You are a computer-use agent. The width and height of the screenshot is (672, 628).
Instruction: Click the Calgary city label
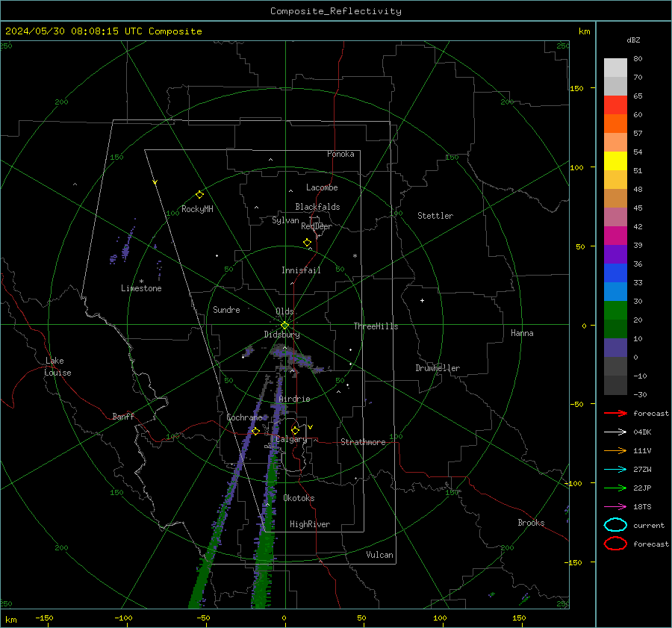[291, 439]
